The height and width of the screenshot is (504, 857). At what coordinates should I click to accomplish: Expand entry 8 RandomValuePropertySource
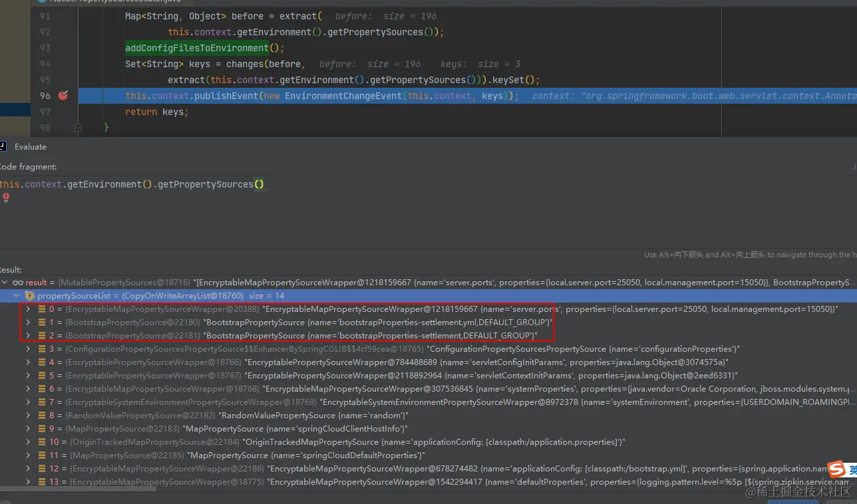point(28,416)
